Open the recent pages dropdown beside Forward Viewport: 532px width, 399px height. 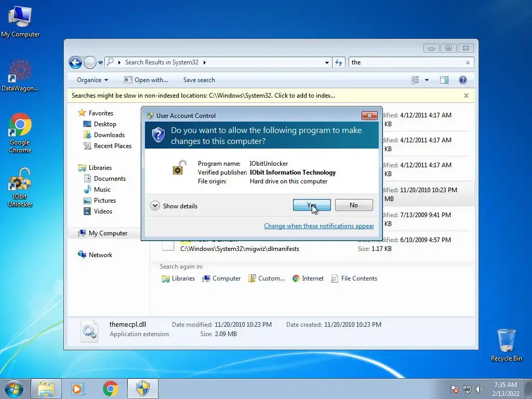point(100,63)
